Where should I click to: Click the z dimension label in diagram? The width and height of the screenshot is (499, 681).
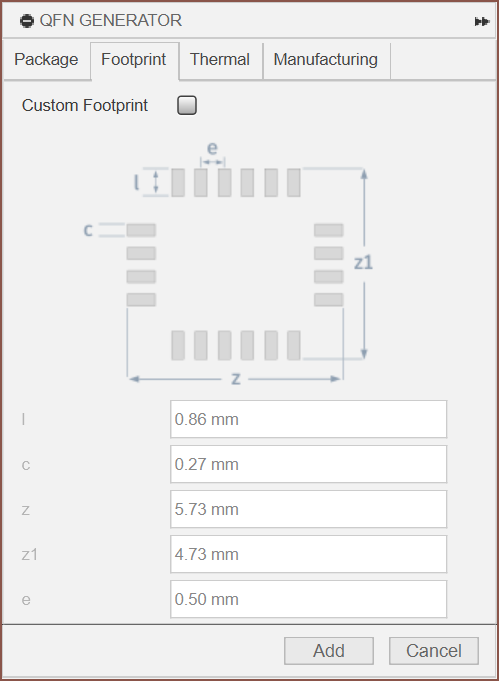pos(235,379)
